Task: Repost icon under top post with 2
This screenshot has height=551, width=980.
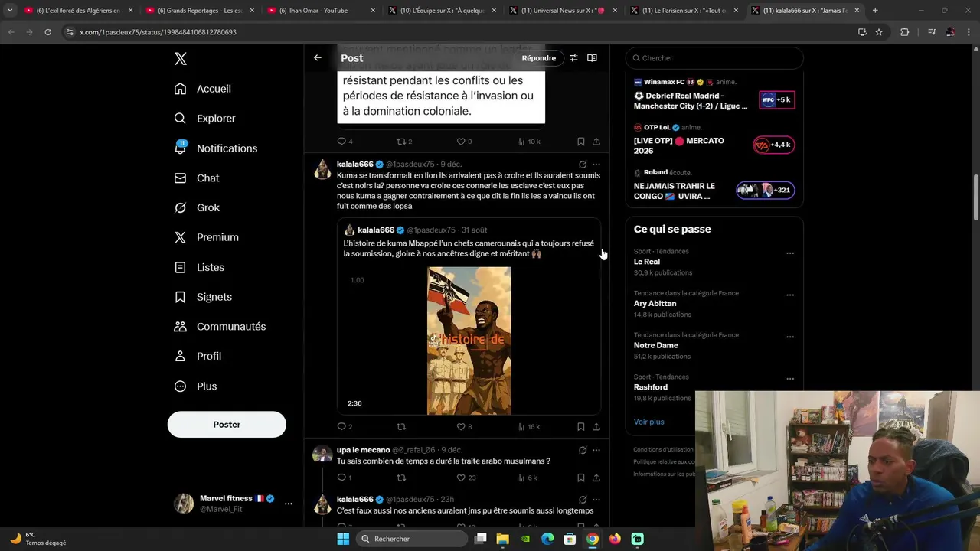Action: click(400, 142)
